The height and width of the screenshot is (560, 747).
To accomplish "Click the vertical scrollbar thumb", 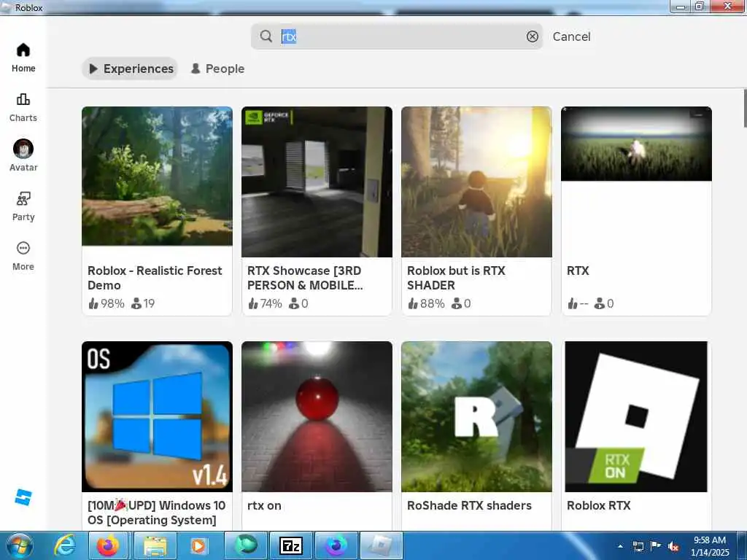I will coord(745,108).
